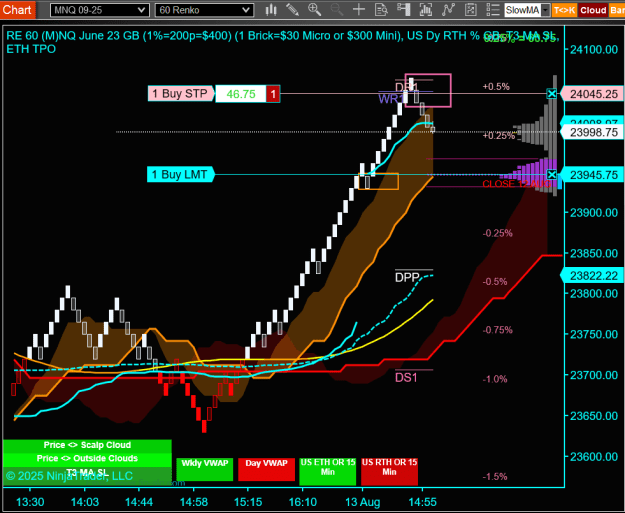
Task: Open the properties list icon
Action: pos(493,10)
